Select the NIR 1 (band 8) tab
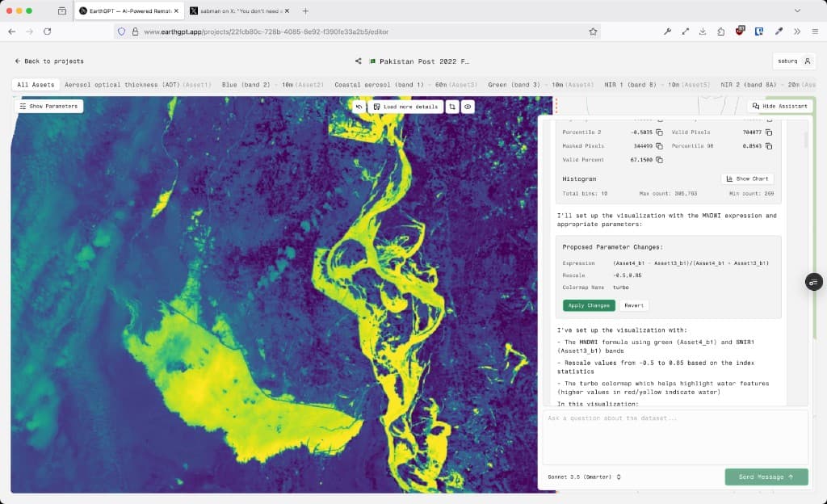Image resolution: width=827 pixels, height=504 pixels. [x=657, y=84]
